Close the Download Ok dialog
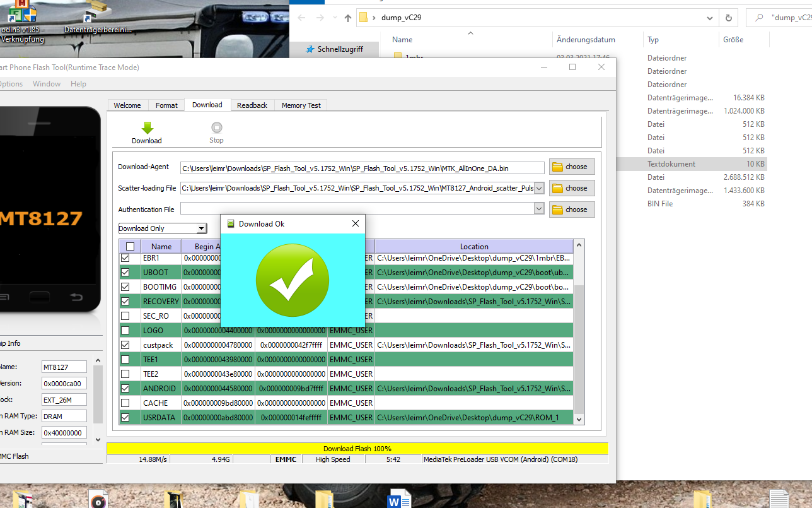This screenshot has height=508, width=812. point(355,223)
